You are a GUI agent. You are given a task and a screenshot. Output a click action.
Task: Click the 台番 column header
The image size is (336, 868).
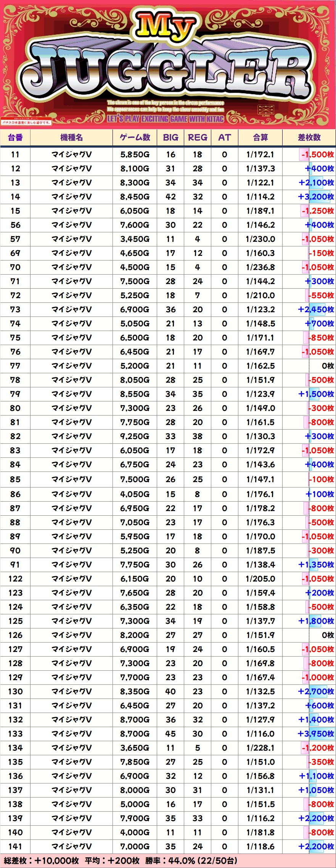coord(15,137)
